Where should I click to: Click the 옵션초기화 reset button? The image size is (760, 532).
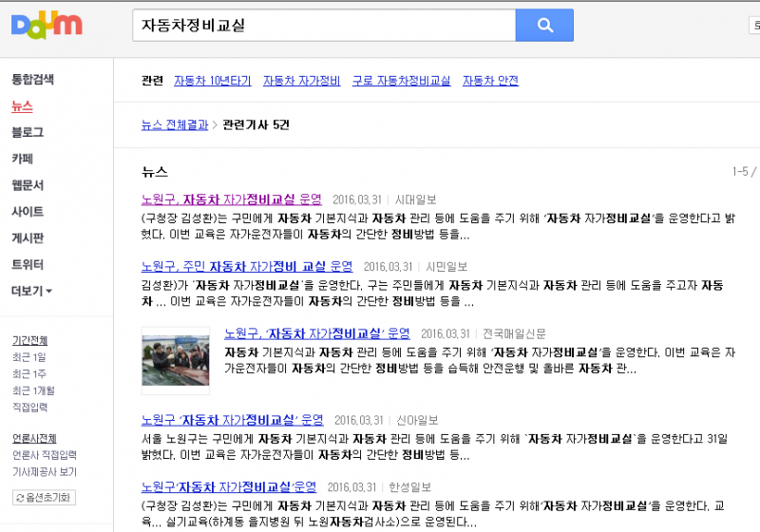click(x=44, y=498)
